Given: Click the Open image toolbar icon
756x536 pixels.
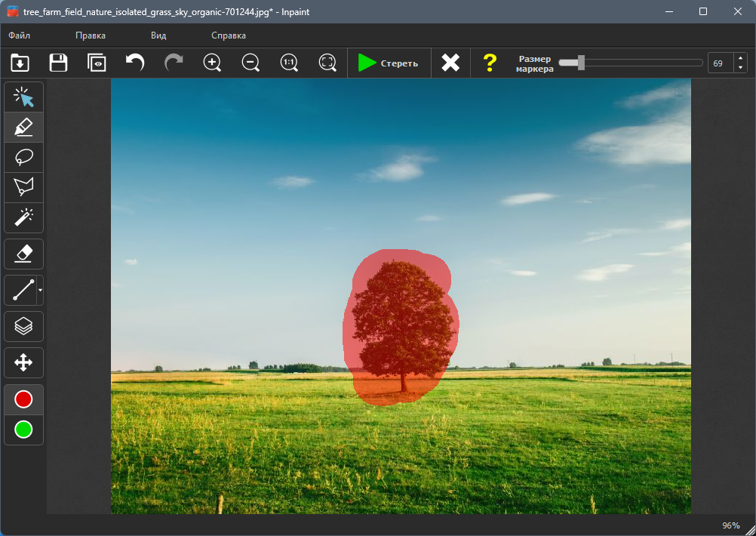Looking at the screenshot, I should (x=20, y=63).
